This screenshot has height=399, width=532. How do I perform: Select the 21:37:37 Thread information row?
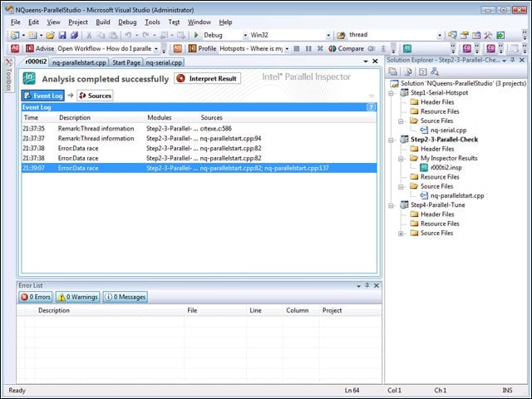pos(199,139)
